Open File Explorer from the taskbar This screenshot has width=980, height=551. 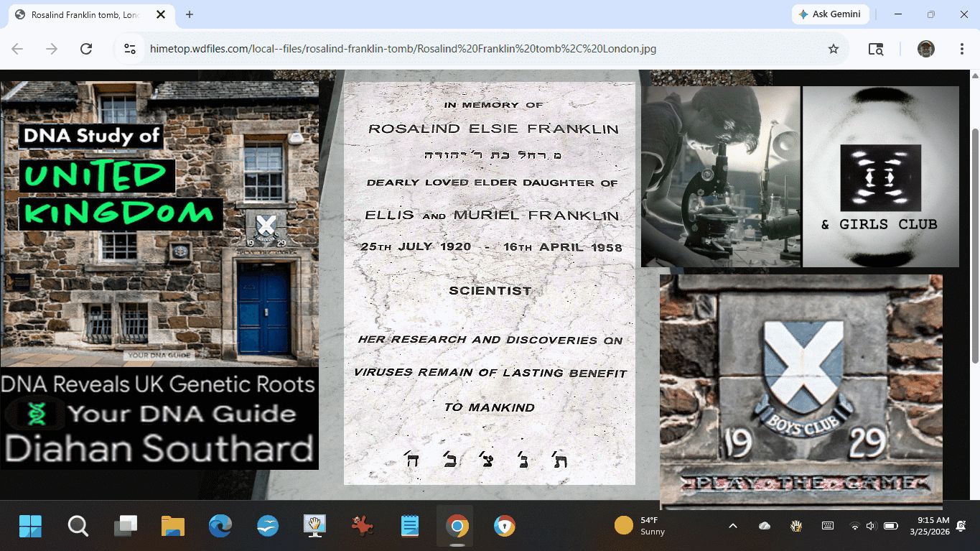173,527
